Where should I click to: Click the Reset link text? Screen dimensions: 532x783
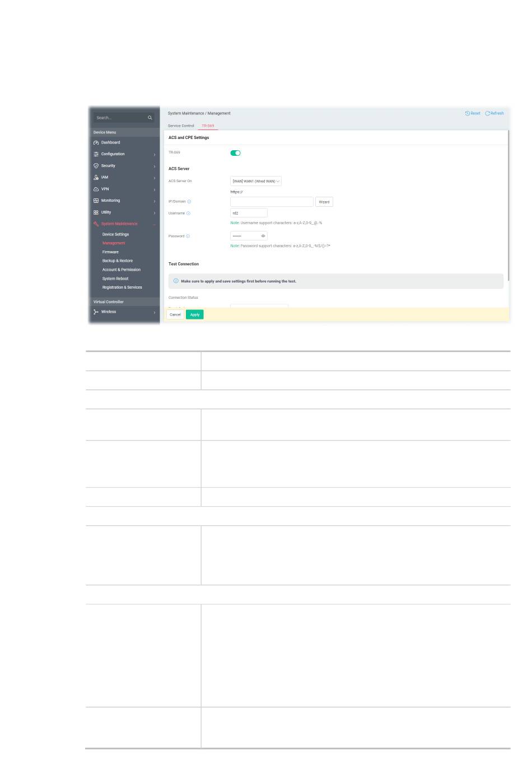tap(475, 113)
